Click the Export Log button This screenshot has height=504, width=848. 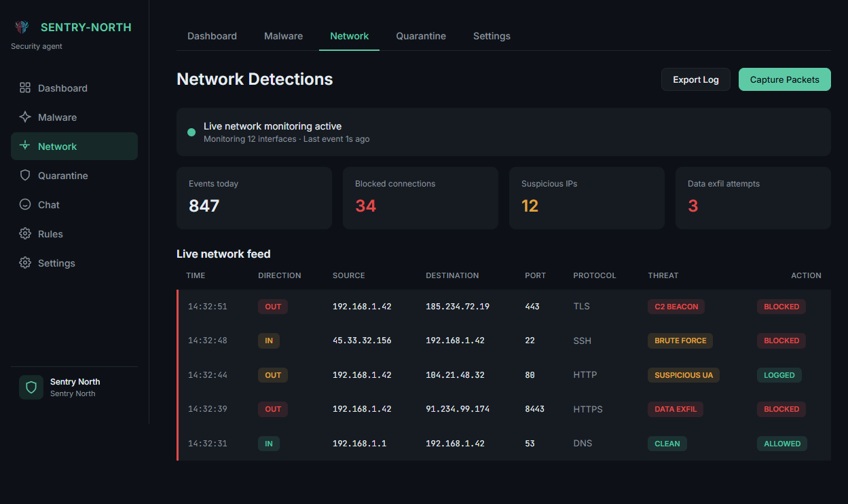(695, 79)
